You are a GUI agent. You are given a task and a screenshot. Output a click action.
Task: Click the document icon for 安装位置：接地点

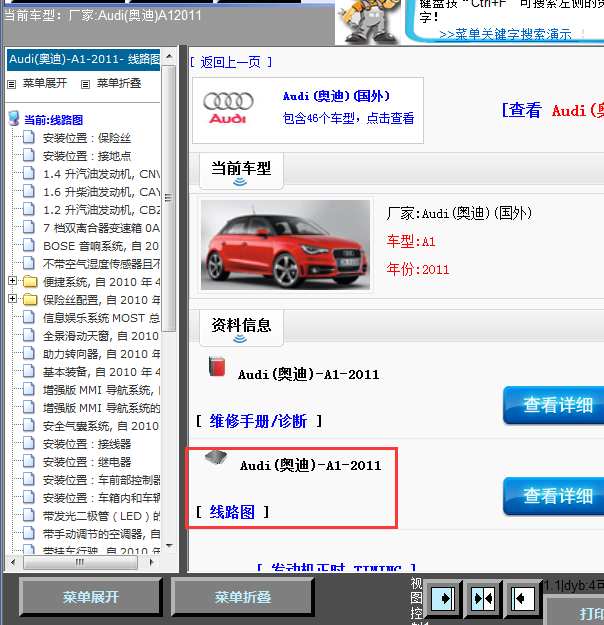[29, 155]
